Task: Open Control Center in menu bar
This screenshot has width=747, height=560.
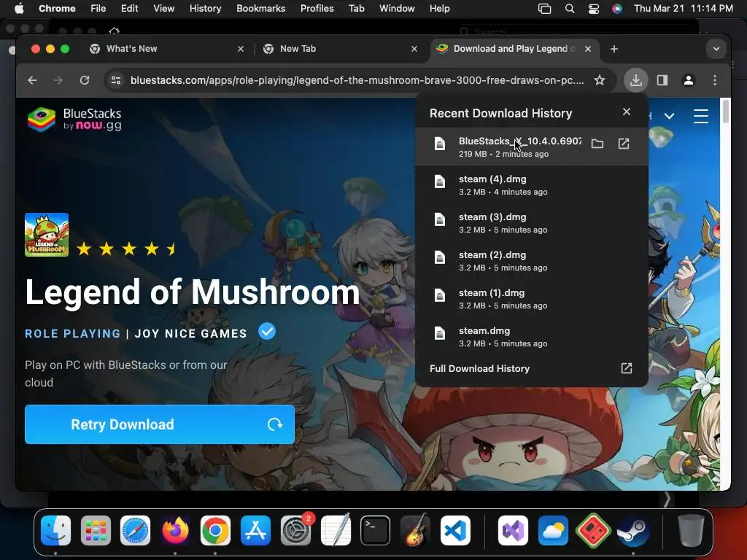Action: click(x=594, y=8)
